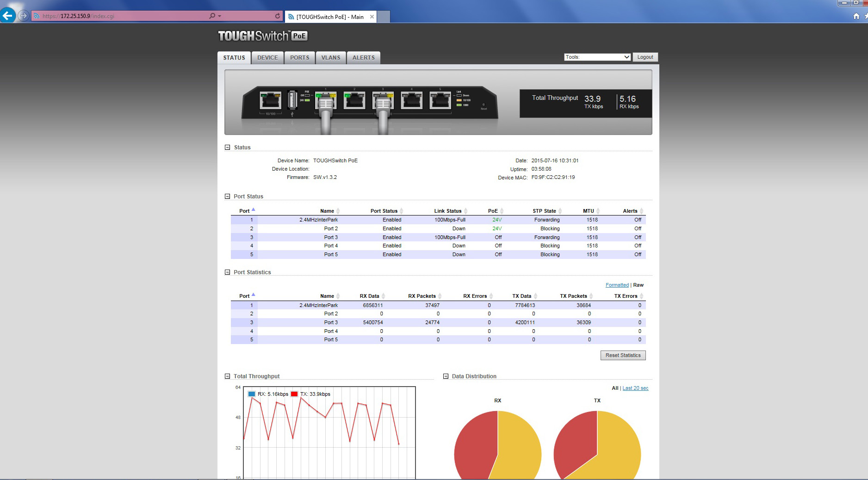Sort statistics by TX Data column

(525, 296)
